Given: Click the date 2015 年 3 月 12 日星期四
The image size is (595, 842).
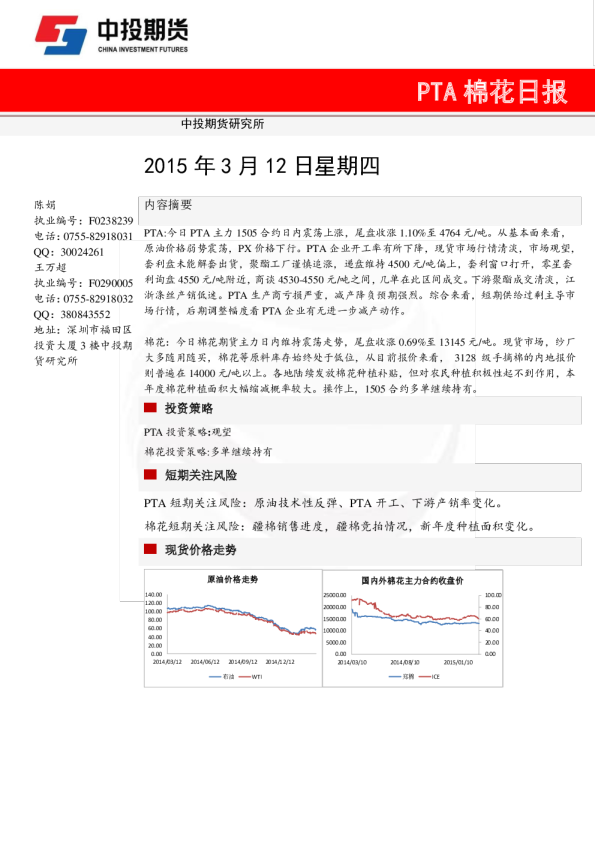Looking at the screenshot, I should click(262, 166).
